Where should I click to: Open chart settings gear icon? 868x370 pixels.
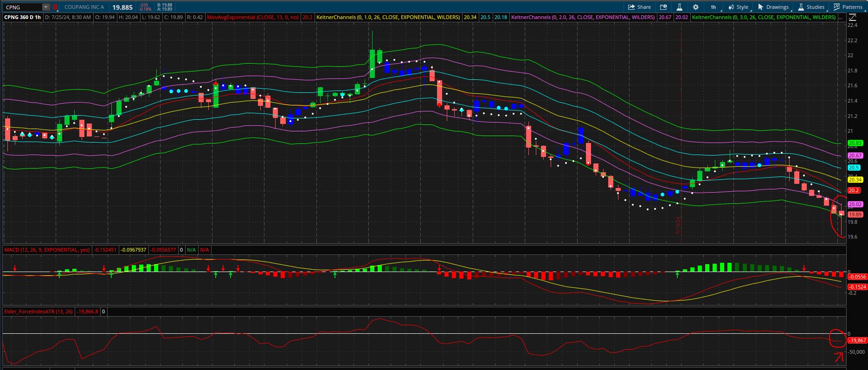pos(695,7)
